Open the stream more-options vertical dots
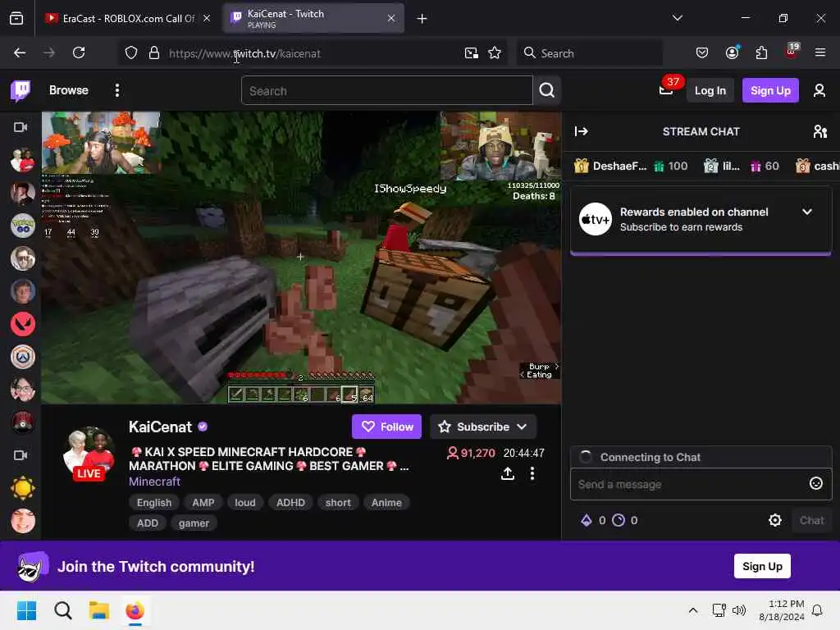Image resolution: width=840 pixels, height=630 pixels. click(532, 473)
